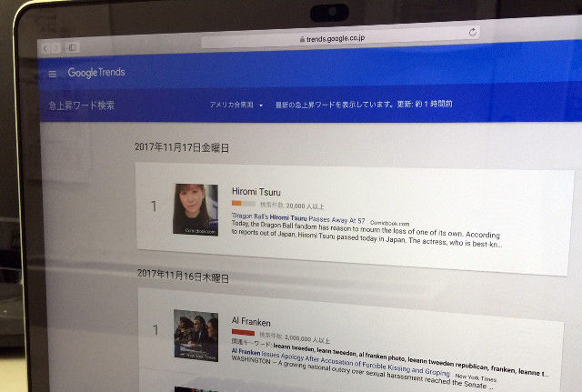Select the 2017年11月17日金曜日 date heading
Viewport: 582px width, 392px height.
[182, 147]
